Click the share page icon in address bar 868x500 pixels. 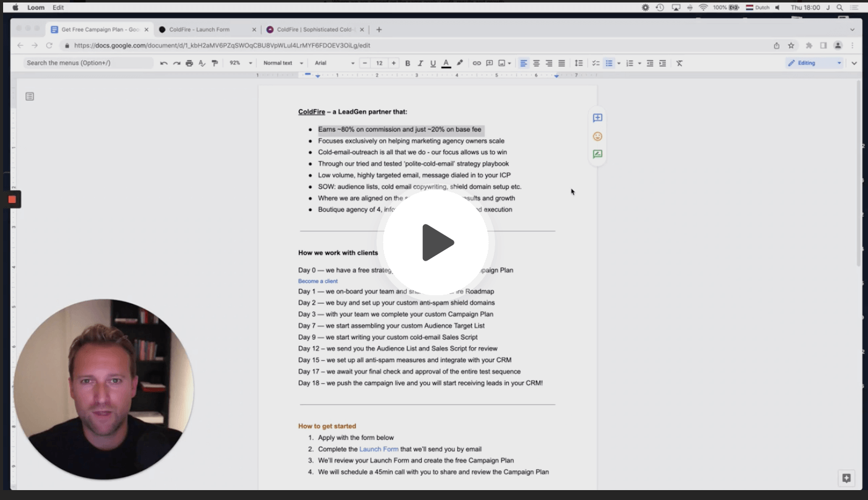pos(777,45)
